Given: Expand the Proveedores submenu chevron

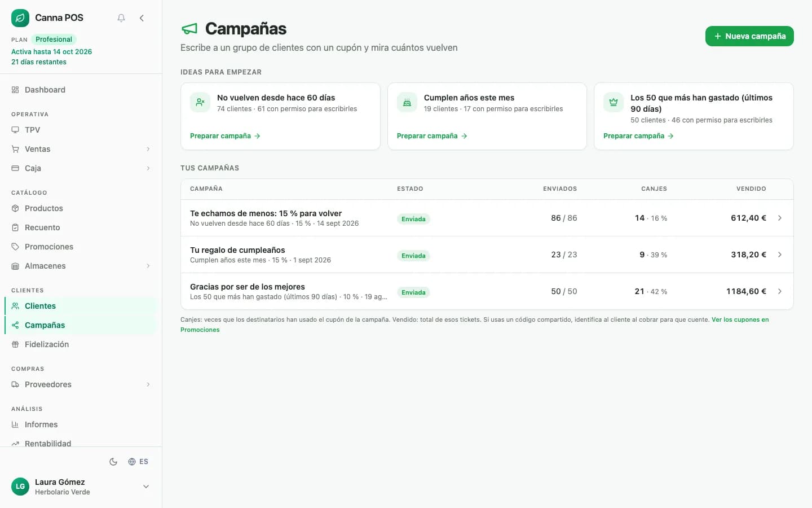Looking at the screenshot, I should pyautogui.click(x=148, y=384).
